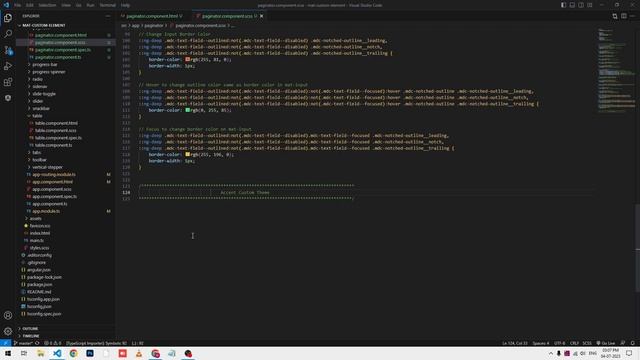Click Go Live in the status bar
640x360 pixels.
tap(606, 343)
